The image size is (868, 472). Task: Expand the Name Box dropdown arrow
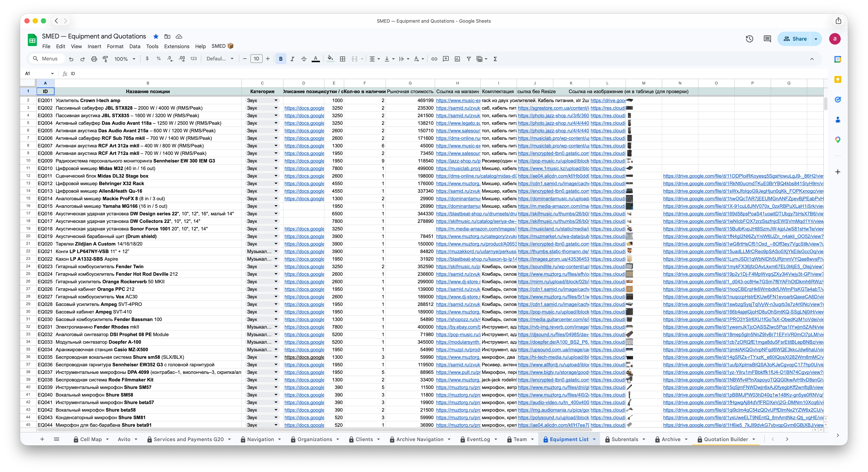coord(52,74)
